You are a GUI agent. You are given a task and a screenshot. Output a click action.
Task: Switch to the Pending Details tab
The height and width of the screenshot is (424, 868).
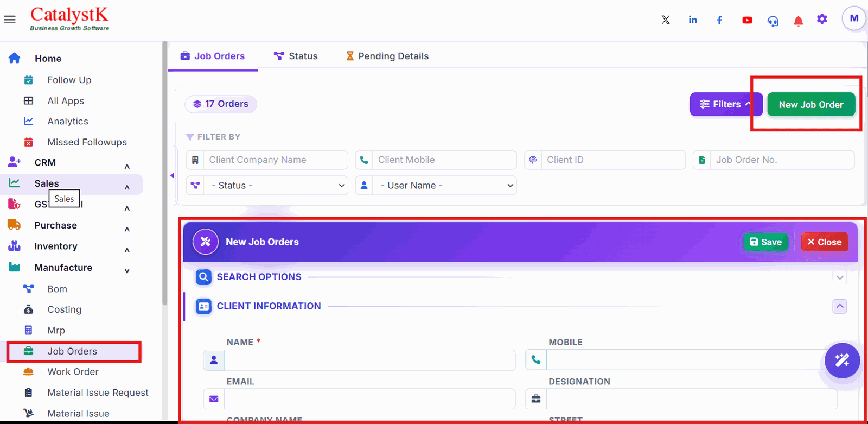click(x=387, y=56)
